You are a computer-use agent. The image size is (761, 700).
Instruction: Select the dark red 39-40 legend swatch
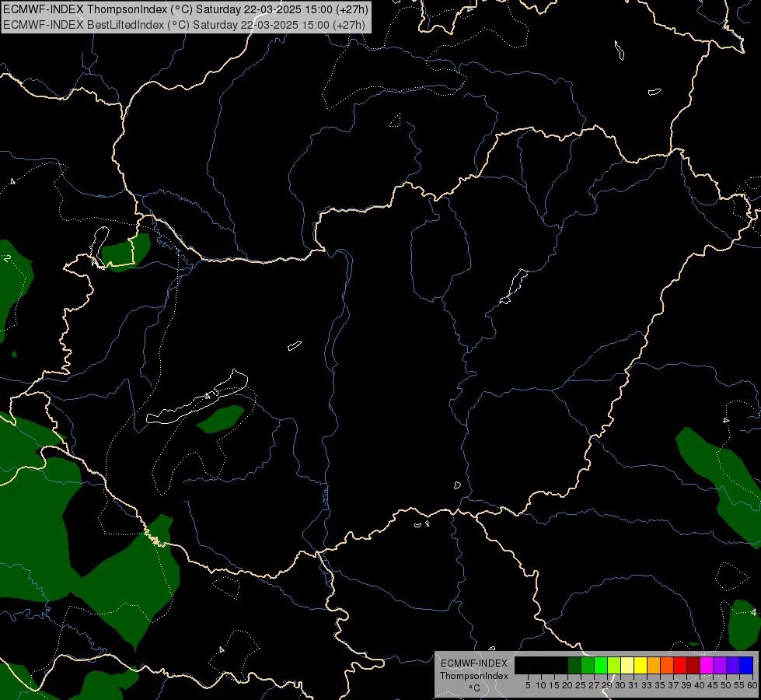pos(693,666)
